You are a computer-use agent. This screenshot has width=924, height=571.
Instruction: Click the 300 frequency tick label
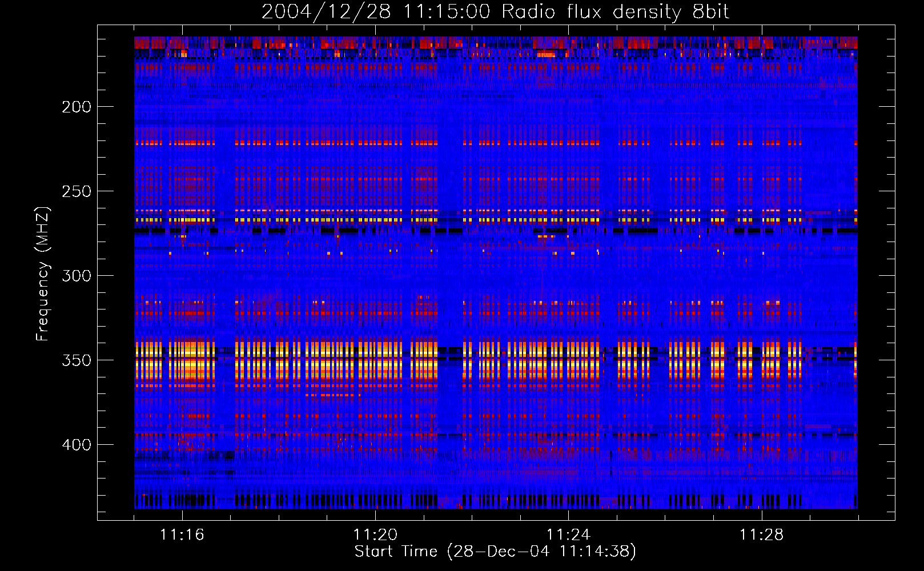pos(77,276)
